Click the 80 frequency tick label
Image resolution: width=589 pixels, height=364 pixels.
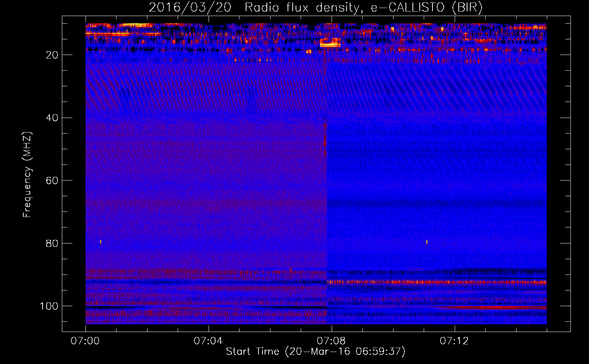click(x=52, y=244)
